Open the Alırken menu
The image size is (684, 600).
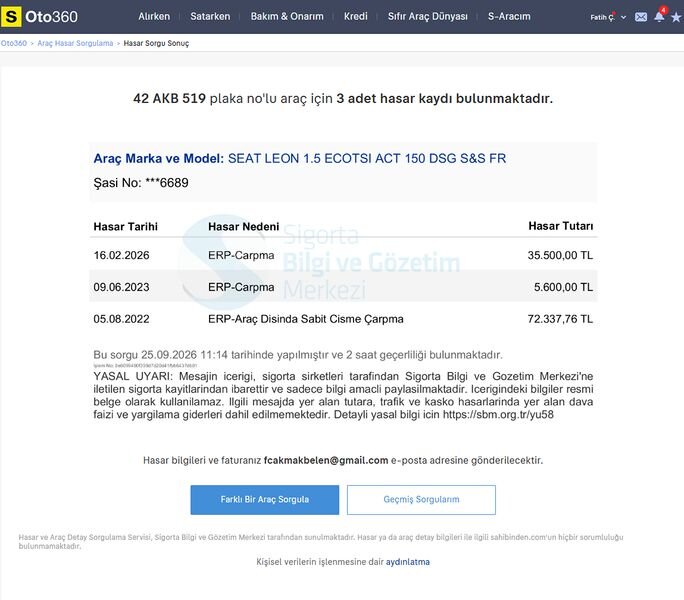(x=154, y=17)
